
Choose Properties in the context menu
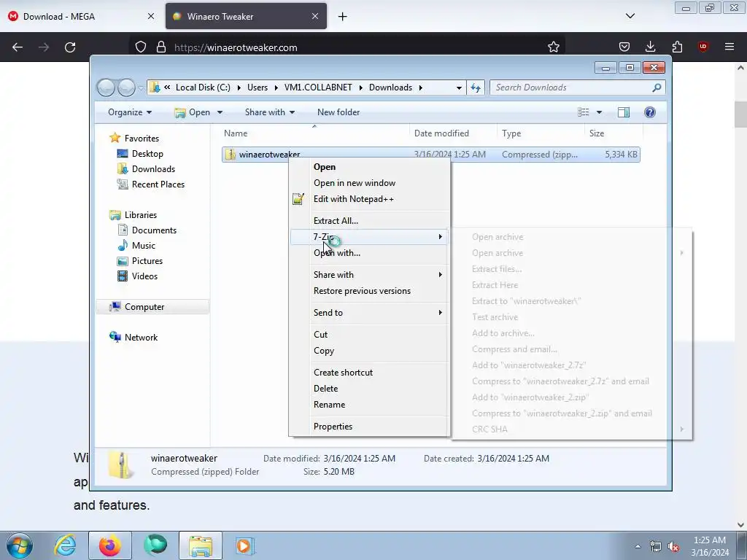click(369, 427)
